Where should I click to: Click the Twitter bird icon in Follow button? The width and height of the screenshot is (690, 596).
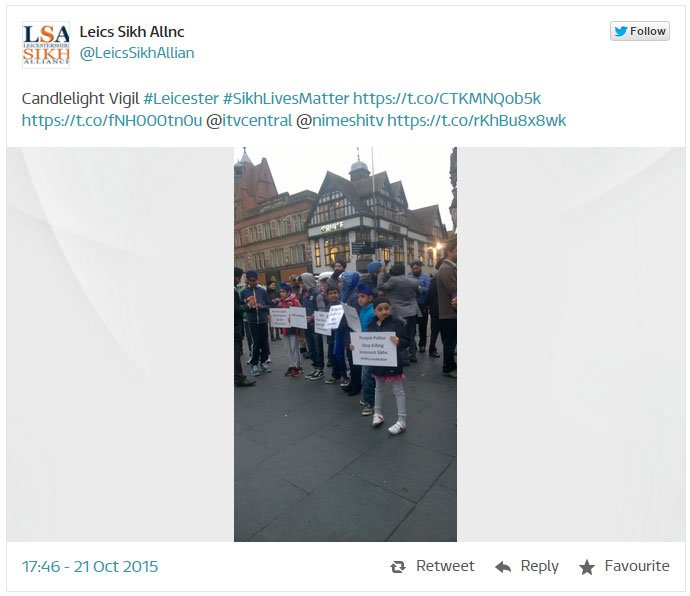(621, 31)
